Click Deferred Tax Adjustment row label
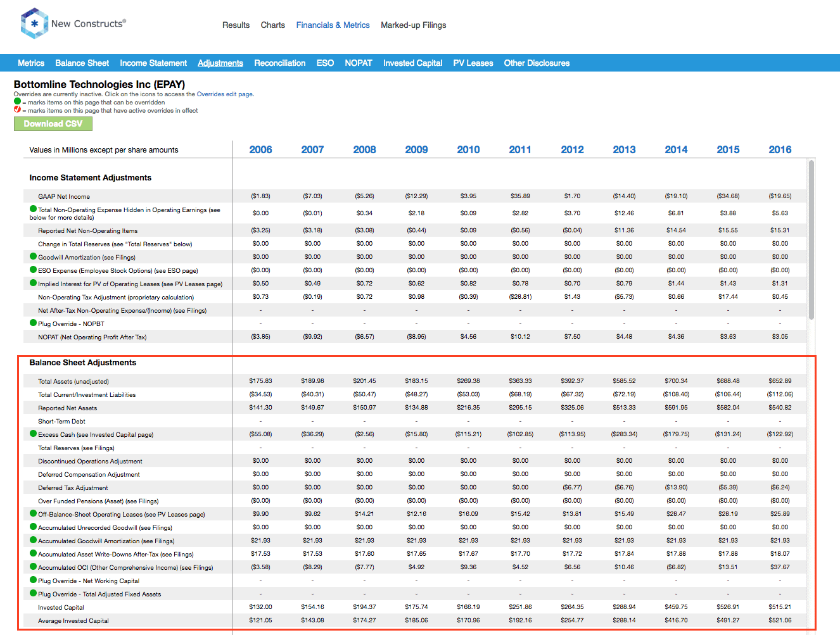Viewport: 840px width, 635px height. tap(73, 487)
